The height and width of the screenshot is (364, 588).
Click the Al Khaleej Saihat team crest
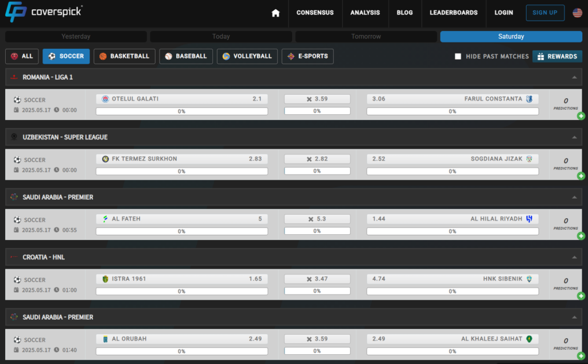pyautogui.click(x=529, y=339)
